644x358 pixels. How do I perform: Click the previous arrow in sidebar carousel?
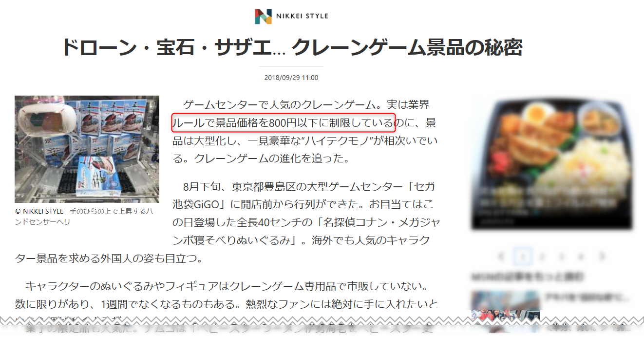point(501,256)
